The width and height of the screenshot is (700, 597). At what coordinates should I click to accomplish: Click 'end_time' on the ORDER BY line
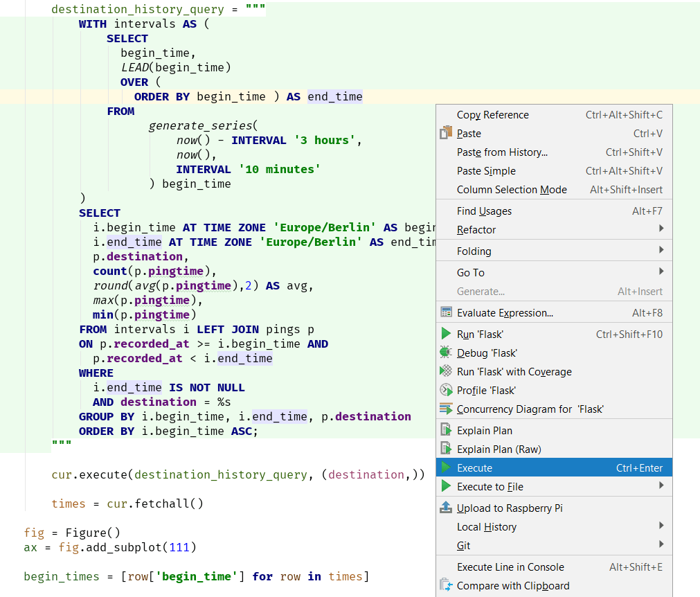335,97
